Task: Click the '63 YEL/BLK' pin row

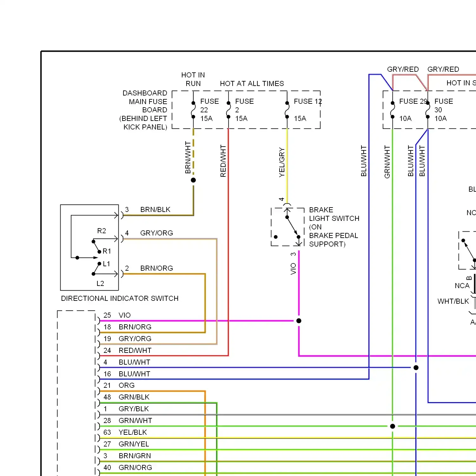Action: (125, 432)
